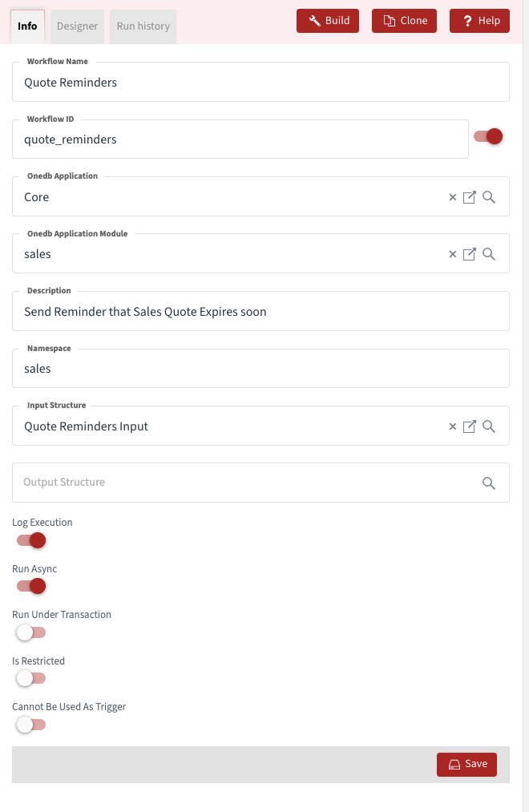
Task: Enable Cannot Be Used As Trigger
Action: [30, 725]
